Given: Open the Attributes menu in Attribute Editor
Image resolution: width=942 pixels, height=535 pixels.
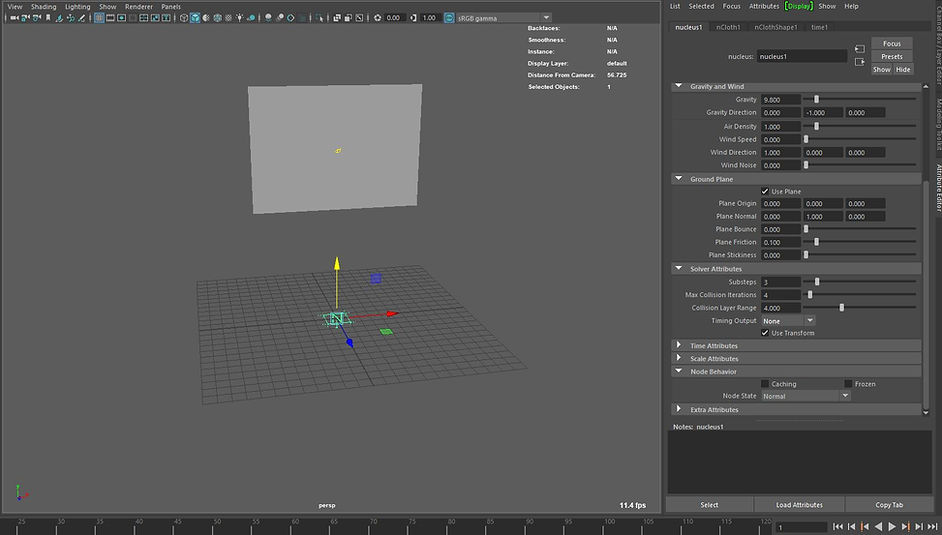Looking at the screenshot, I should coord(764,6).
